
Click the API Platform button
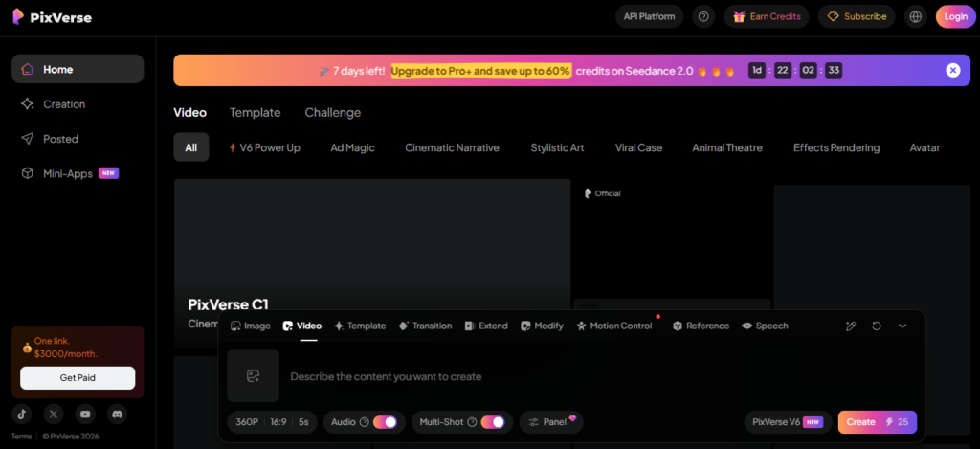pyautogui.click(x=650, y=17)
